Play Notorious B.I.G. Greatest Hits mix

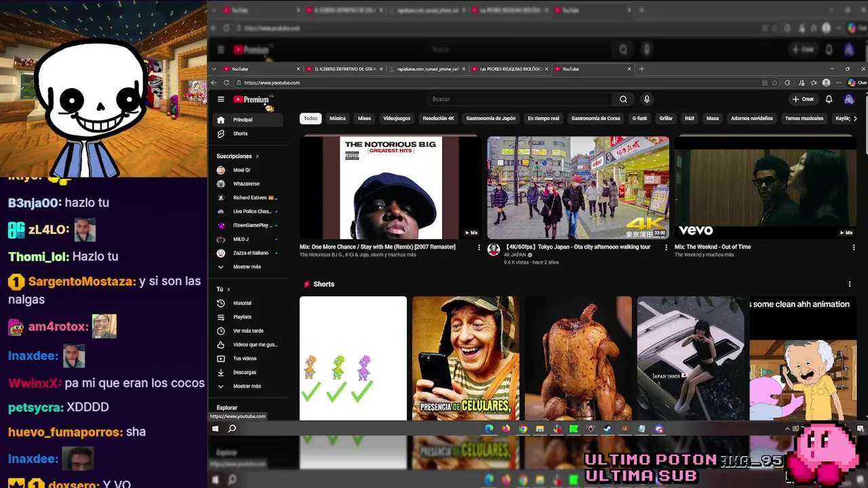391,188
